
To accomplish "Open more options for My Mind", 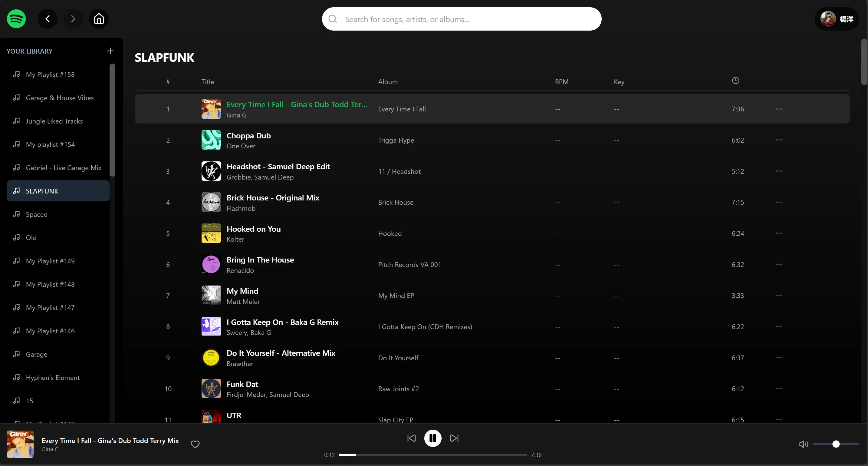I will tap(779, 296).
